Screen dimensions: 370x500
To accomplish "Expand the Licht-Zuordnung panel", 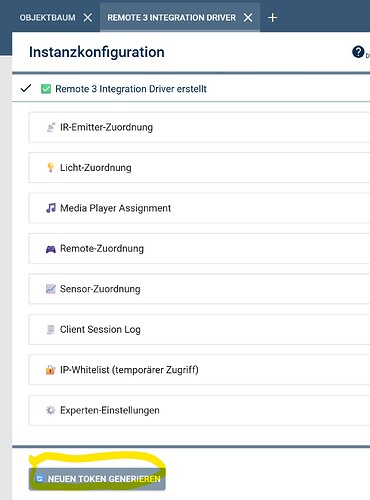I will [199, 168].
